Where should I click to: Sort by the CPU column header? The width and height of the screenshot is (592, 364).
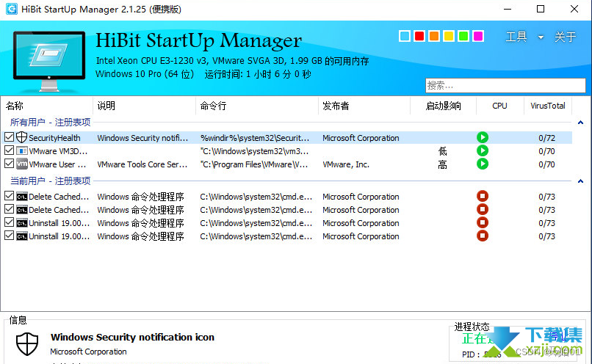point(500,106)
